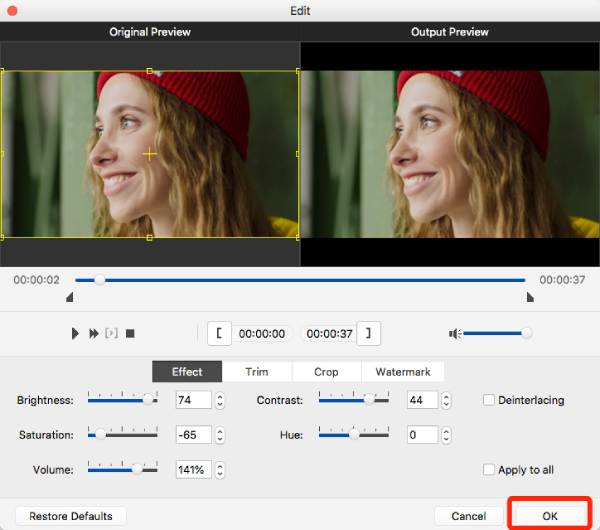
Task: Click the fast forward button
Action: 94,334
